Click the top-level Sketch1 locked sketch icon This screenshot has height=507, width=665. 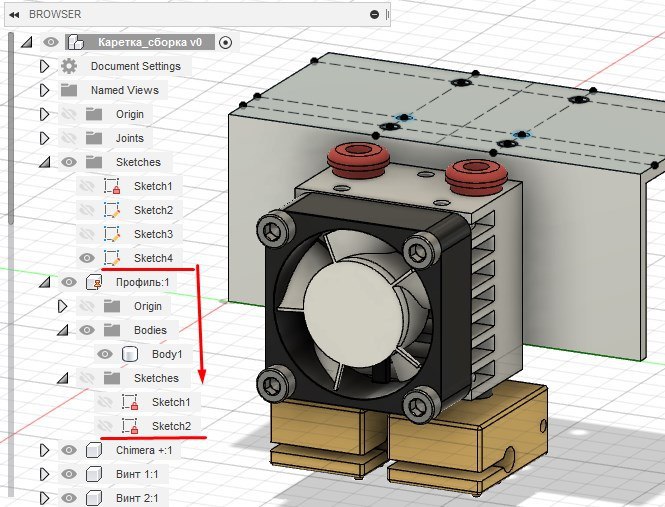tap(112, 186)
